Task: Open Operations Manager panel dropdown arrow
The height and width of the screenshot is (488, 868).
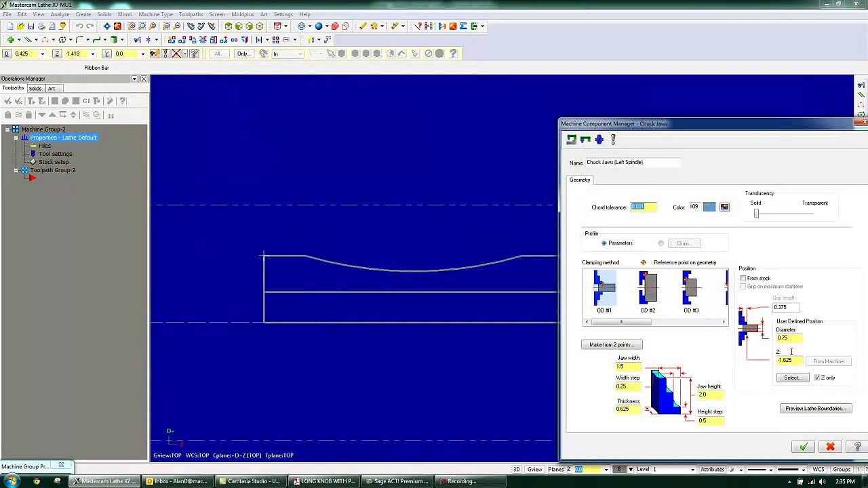Action: 134,79
